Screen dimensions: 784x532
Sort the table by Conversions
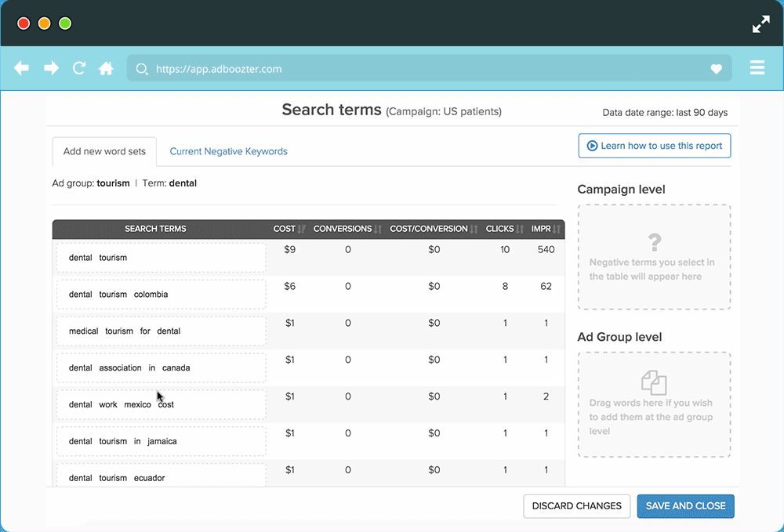click(x=347, y=229)
